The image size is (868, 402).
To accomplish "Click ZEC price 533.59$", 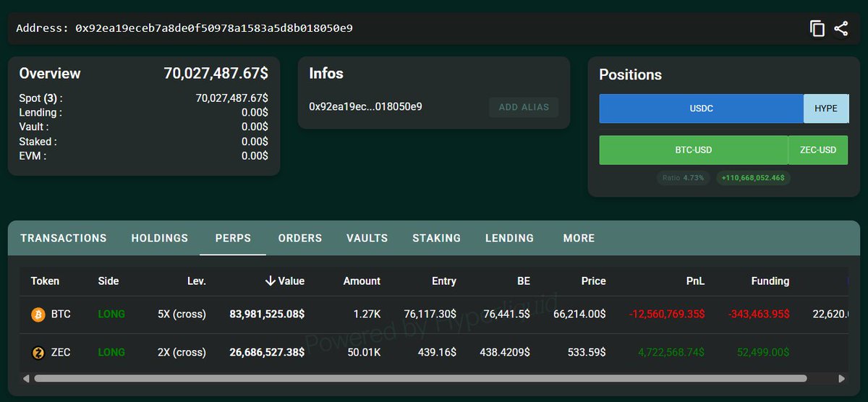I will tap(587, 353).
